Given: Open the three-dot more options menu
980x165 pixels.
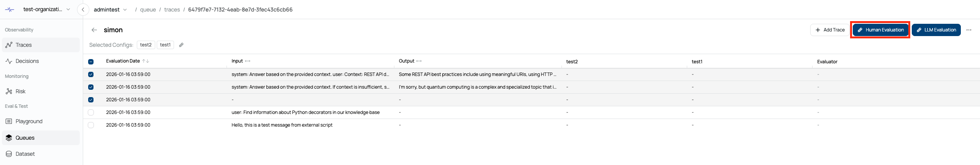Looking at the screenshot, I should click(969, 30).
